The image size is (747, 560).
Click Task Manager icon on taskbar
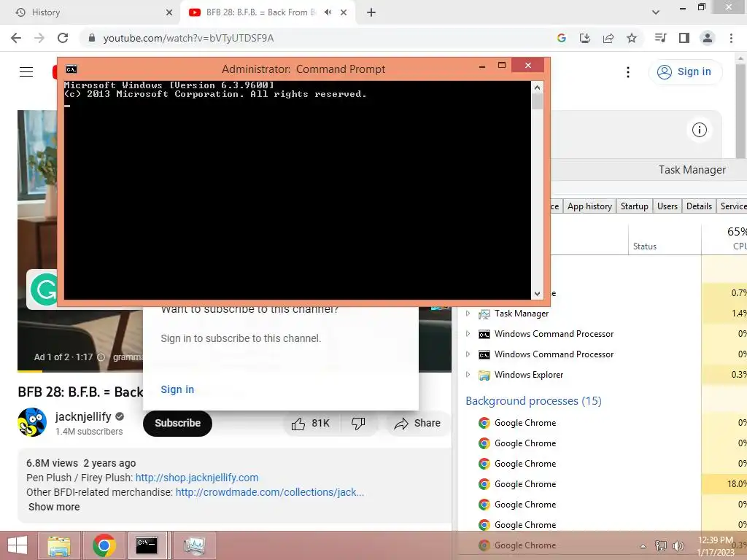click(194, 545)
